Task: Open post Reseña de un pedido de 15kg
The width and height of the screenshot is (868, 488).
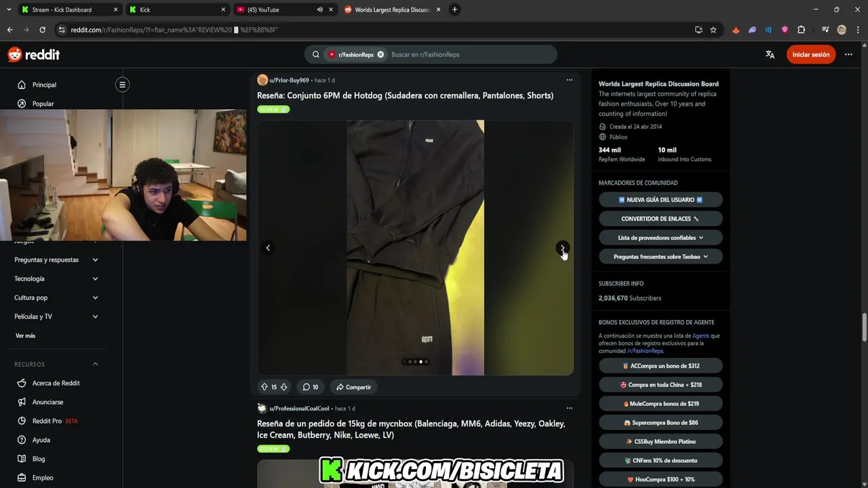Action: pyautogui.click(x=411, y=429)
